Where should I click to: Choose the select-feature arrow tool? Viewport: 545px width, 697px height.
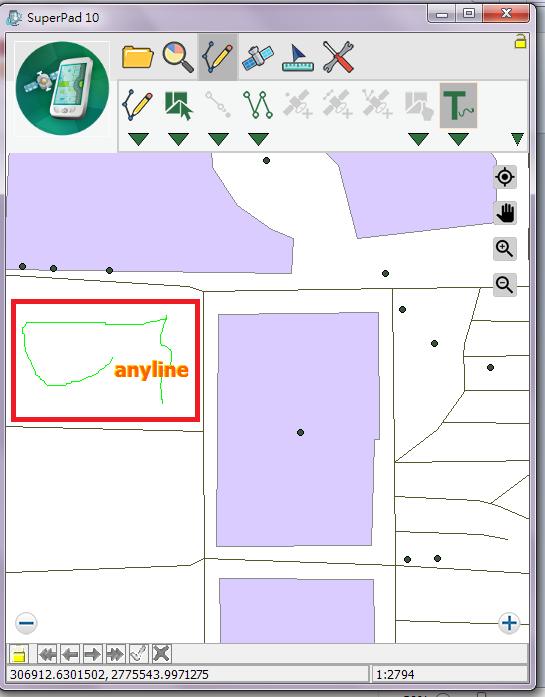pos(178,105)
